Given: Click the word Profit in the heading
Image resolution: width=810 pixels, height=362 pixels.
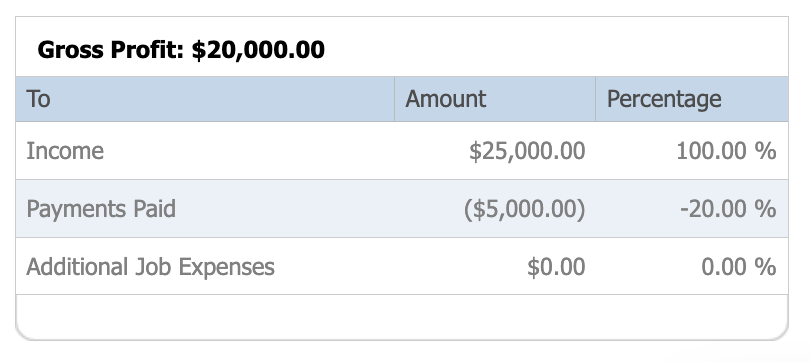Looking at the screenshot, I should coord(147,50).
